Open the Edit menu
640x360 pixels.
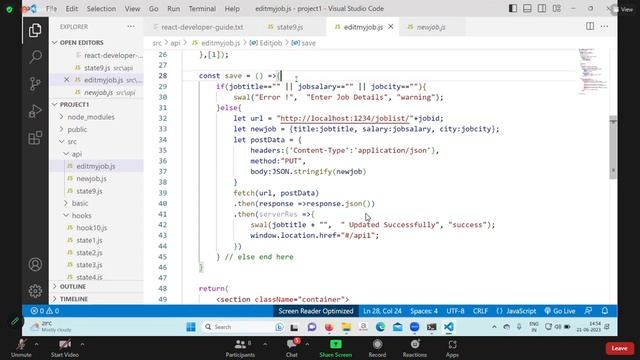tap(72, 9)
